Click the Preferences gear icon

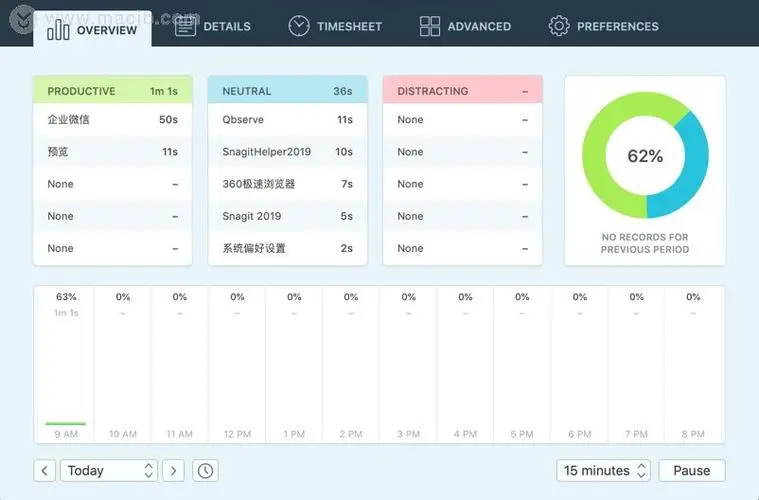click(x=559, y=26)
